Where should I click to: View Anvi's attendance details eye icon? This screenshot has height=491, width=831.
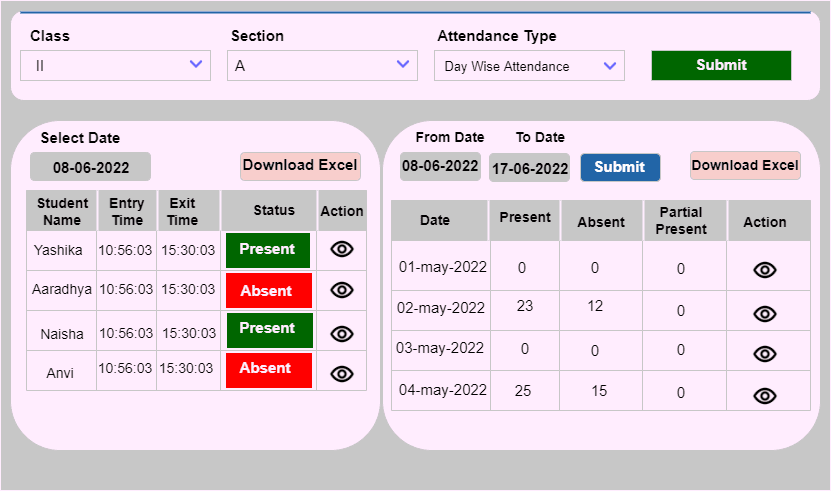pyautogui.click(x=342, y=374)
